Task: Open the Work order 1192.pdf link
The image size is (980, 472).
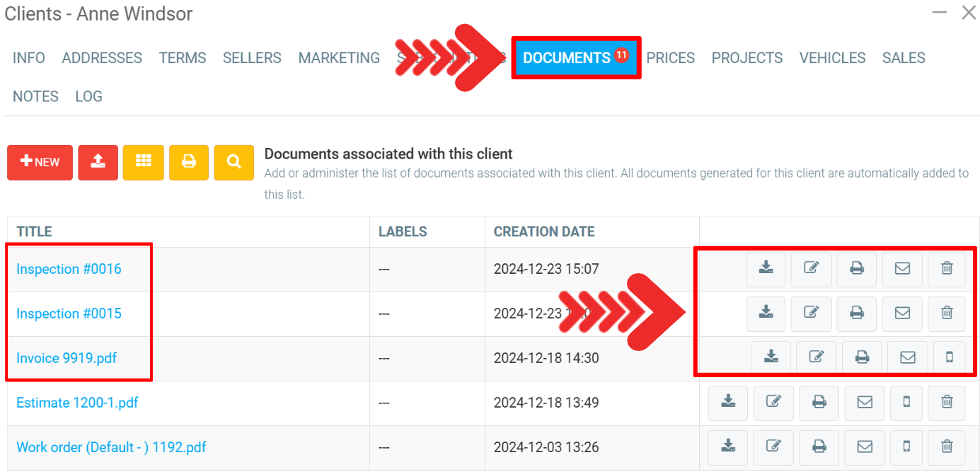Action: tap(111, 447)
